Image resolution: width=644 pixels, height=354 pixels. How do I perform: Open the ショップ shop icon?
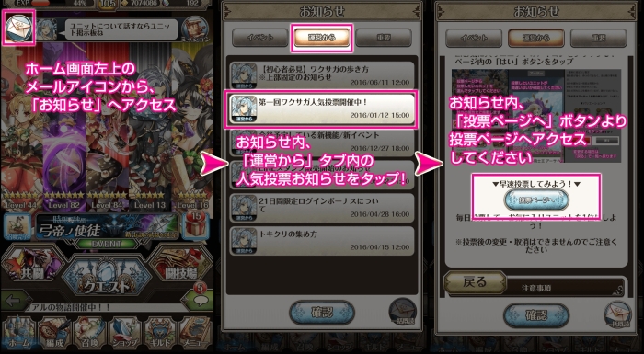(124, 334)
